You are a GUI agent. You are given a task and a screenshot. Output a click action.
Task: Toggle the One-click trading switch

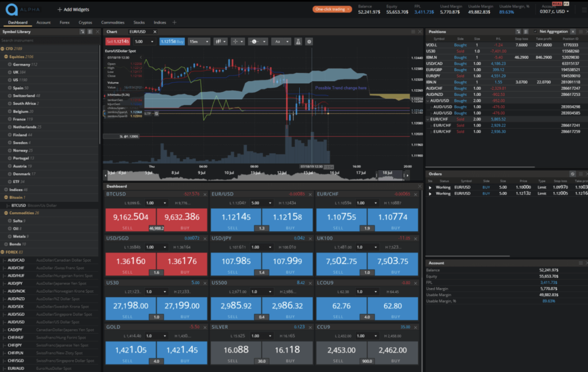pyautogui.click(x=332, y=9)
